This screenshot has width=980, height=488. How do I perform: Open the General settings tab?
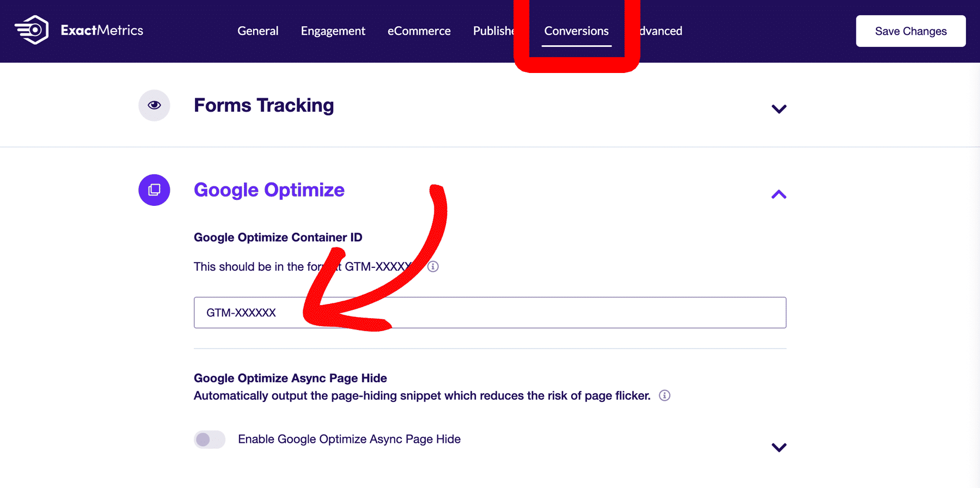(258, 31)
